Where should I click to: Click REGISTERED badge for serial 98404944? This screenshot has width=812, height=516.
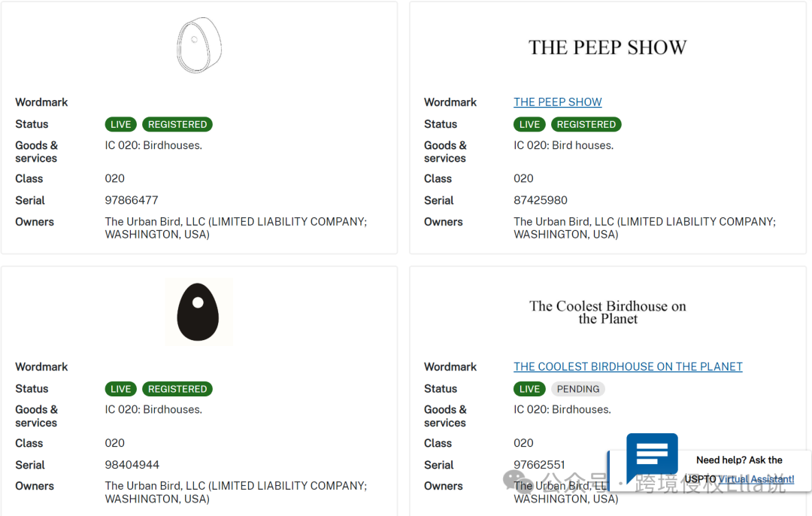pyautogui.click(x=177, y=389)
